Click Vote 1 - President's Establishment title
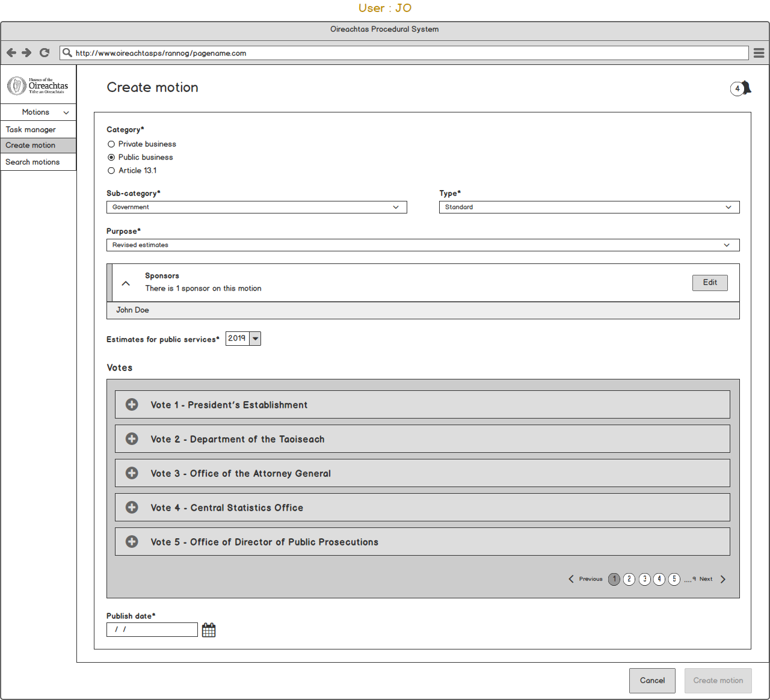The image size is (770, 700). 229,405
